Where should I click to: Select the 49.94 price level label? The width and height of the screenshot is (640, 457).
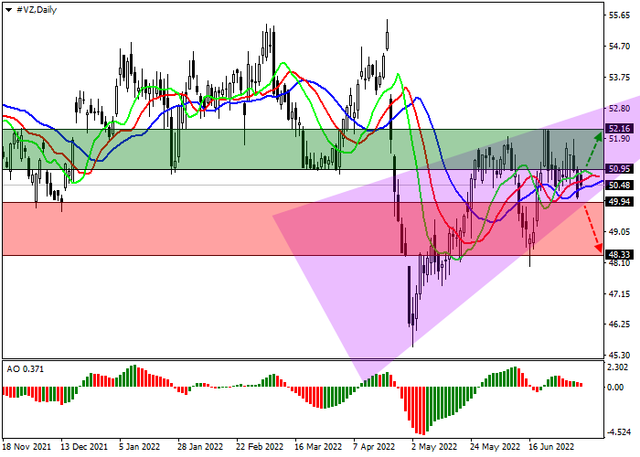pyautogui.click(x=619, y=202)
